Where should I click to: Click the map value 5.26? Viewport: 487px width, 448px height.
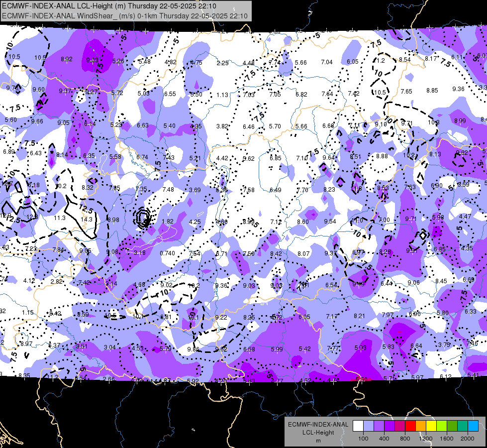pyautogui.click(x=118, y=61)
